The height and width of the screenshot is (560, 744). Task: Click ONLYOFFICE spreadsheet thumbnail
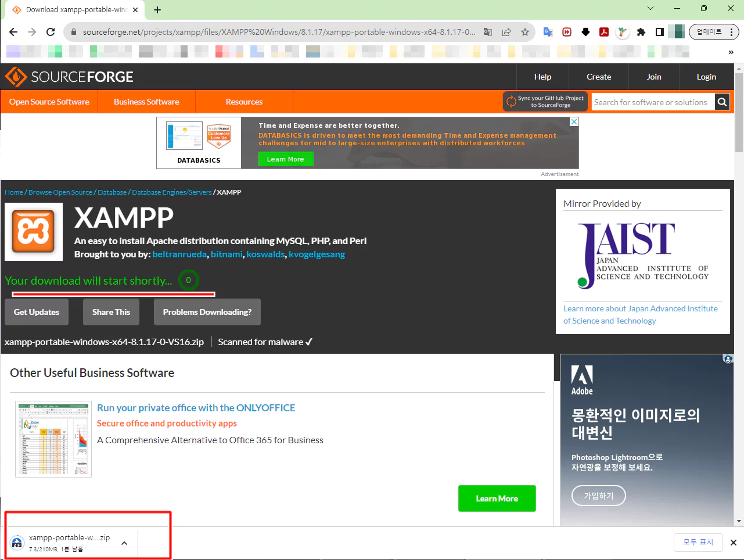(x=53, y=439)
